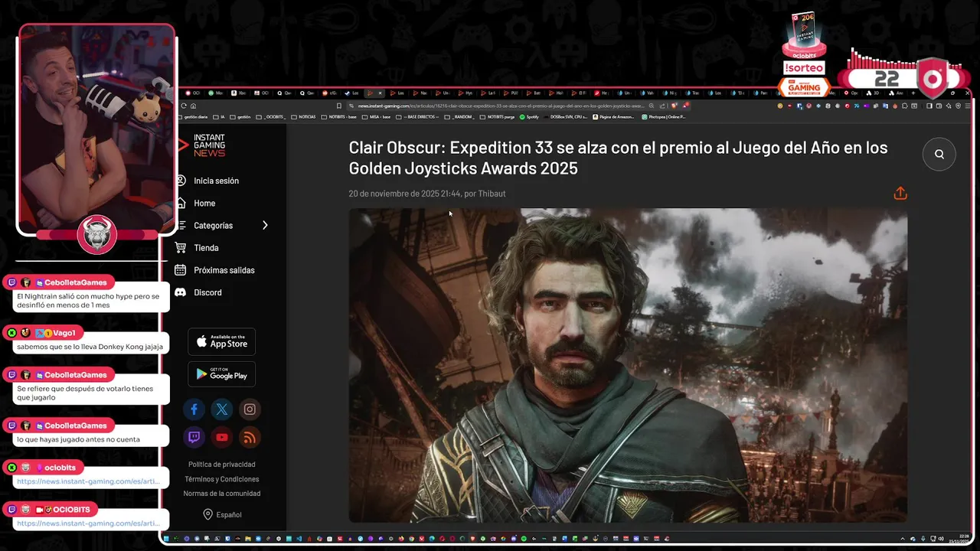
Task: Open the Instant Gaming News logo
Action: click(202, 145)
